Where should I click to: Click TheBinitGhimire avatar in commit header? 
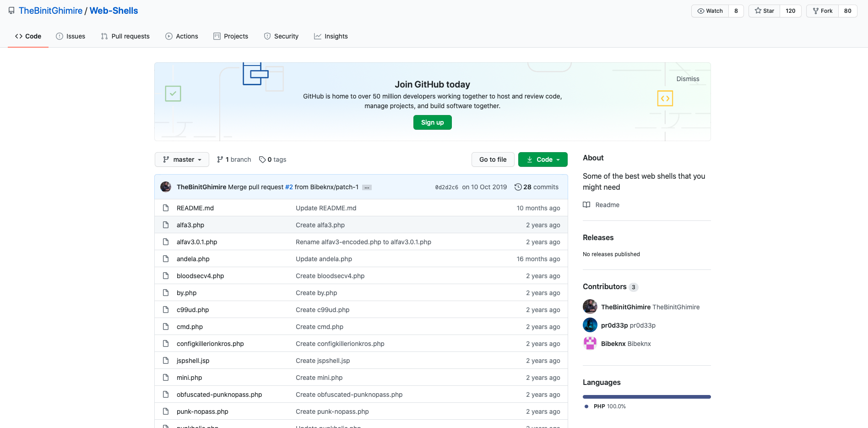coord(166,187)
